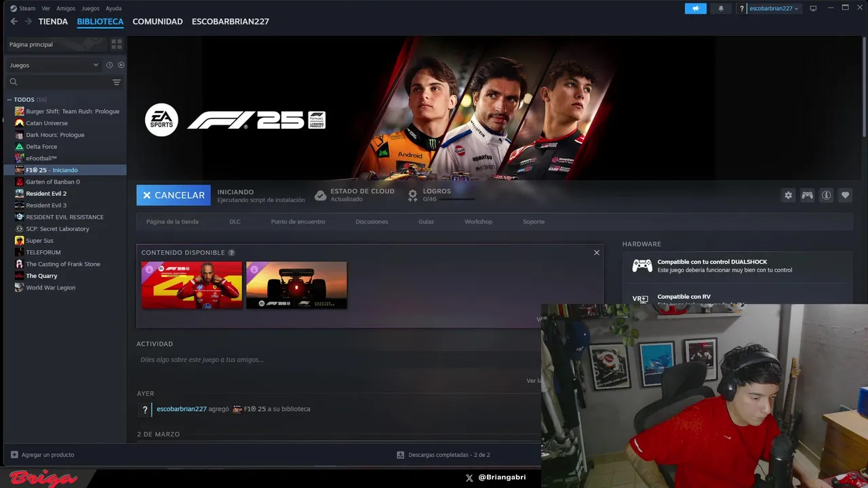Select Delta Force in the library list
The height and width of the screenshot is (488, 868).
tap(64, 146)
